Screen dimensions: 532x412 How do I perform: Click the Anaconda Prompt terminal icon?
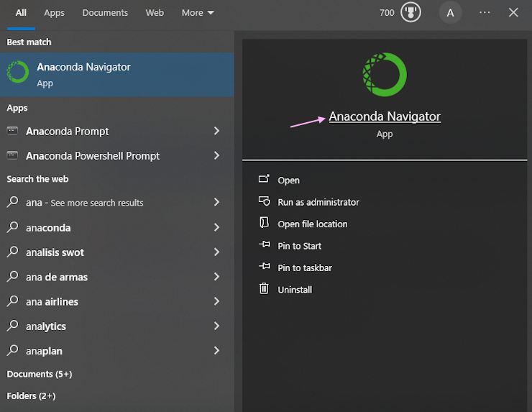12,131
